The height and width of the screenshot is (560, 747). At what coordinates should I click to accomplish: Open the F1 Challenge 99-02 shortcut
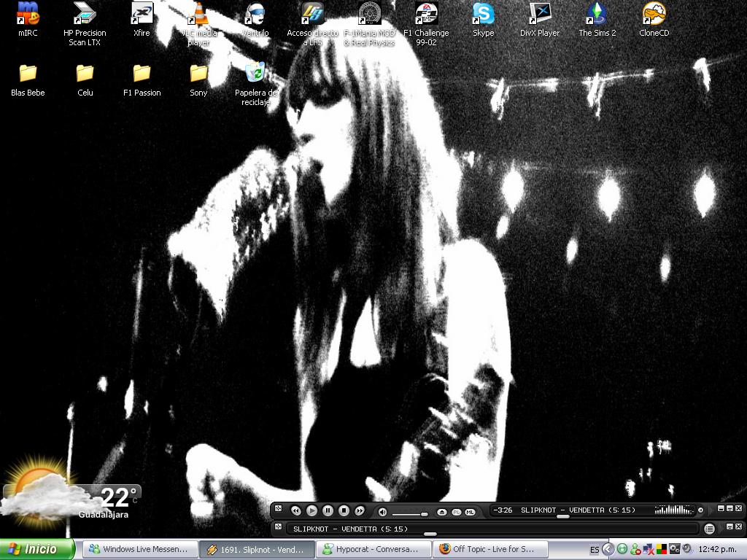point(426,23)
